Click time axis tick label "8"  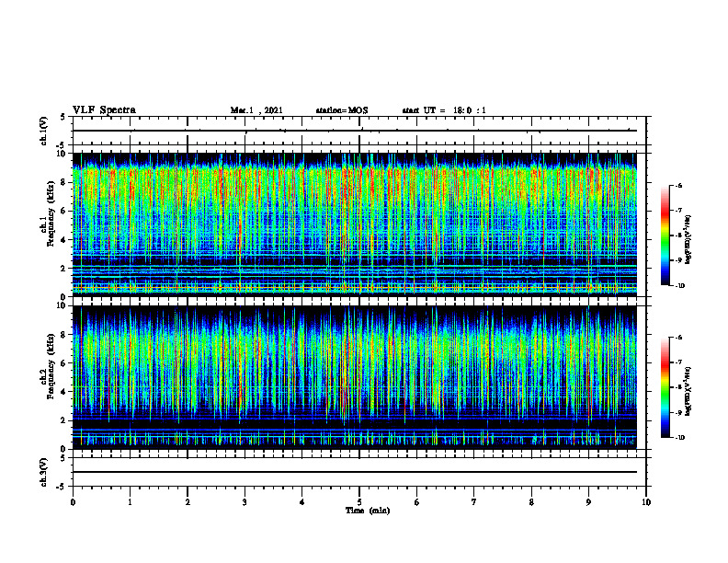pos(531,502)
